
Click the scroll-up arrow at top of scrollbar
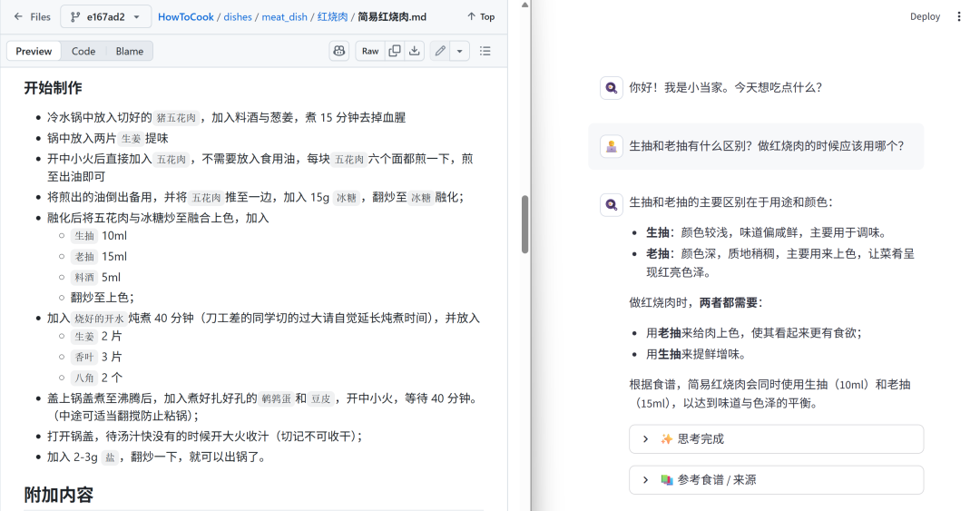pos(525,5)
